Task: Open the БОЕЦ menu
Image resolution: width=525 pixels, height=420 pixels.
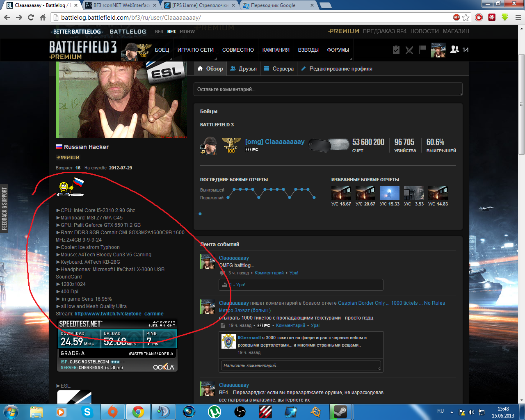Action: [162, 50]
